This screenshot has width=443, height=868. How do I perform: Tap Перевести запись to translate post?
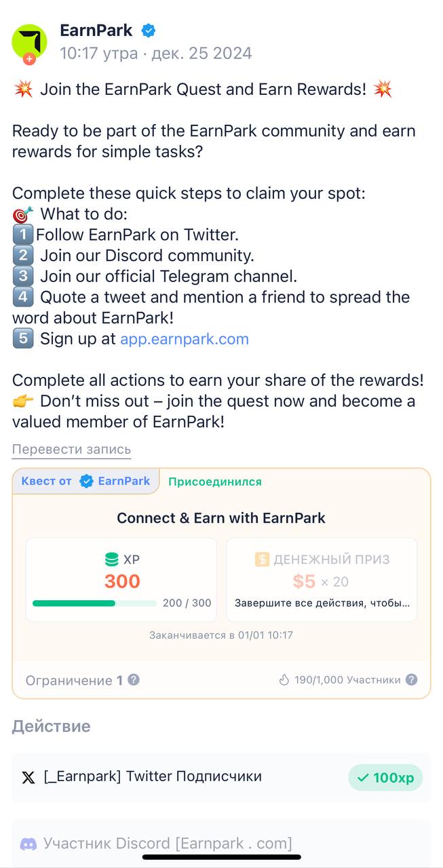coord(71,450)
